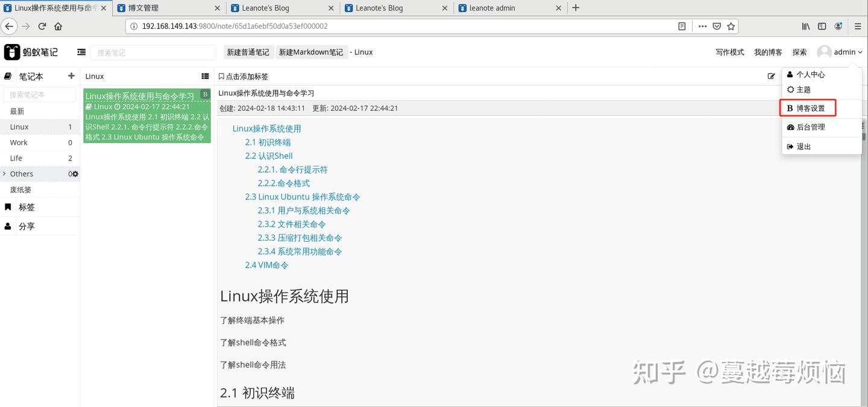This screenshot has height=407, width=868.
Task: Choose 后台管理 in the dropdown menu
Action: click(x=810, y=127)
